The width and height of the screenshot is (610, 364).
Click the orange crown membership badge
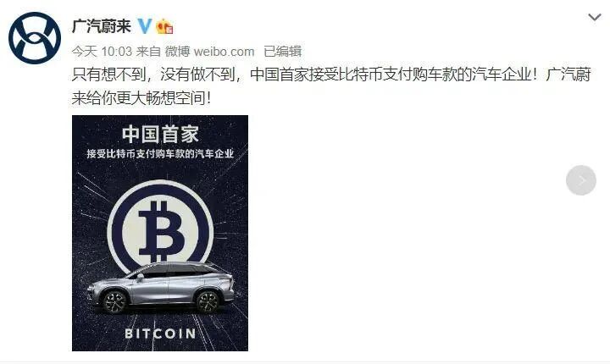(x=164, y=26)
